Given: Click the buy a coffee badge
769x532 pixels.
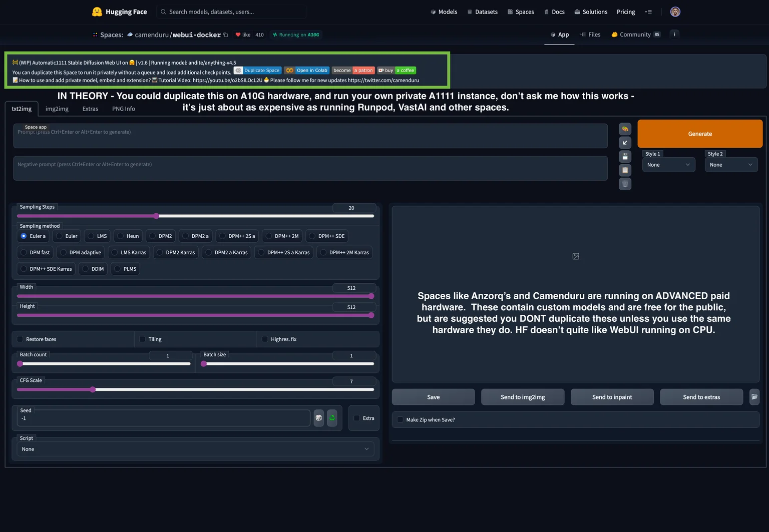Looking at the screenshot, I should [x=397, y=71].
